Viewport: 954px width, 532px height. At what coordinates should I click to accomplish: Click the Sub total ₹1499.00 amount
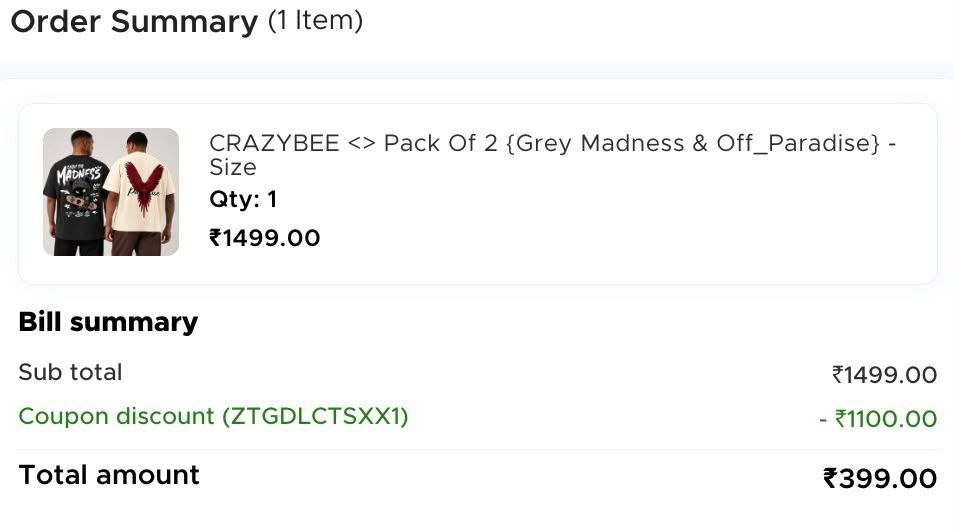[x=884, y=374]
